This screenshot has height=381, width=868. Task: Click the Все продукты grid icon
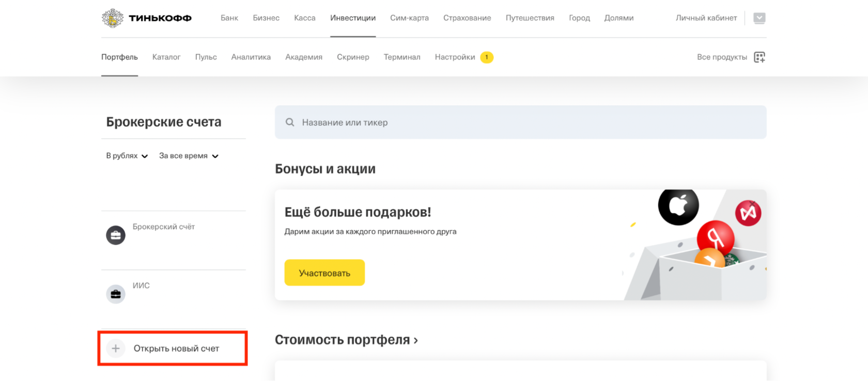pyautogui.click(x=759, y=57)
